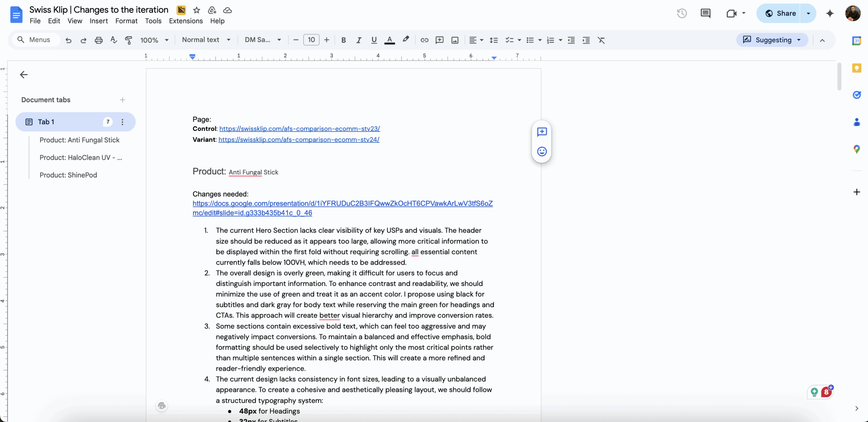The height and width of the screenshot is (422, 868).
Task: Open Google Keep side panel
Action: 856,68
